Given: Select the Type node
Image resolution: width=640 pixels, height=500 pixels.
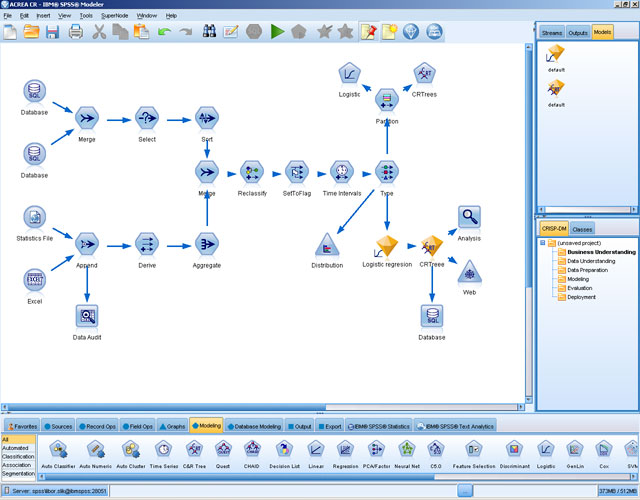Looking at the screenshot, I should click(387, 172).
